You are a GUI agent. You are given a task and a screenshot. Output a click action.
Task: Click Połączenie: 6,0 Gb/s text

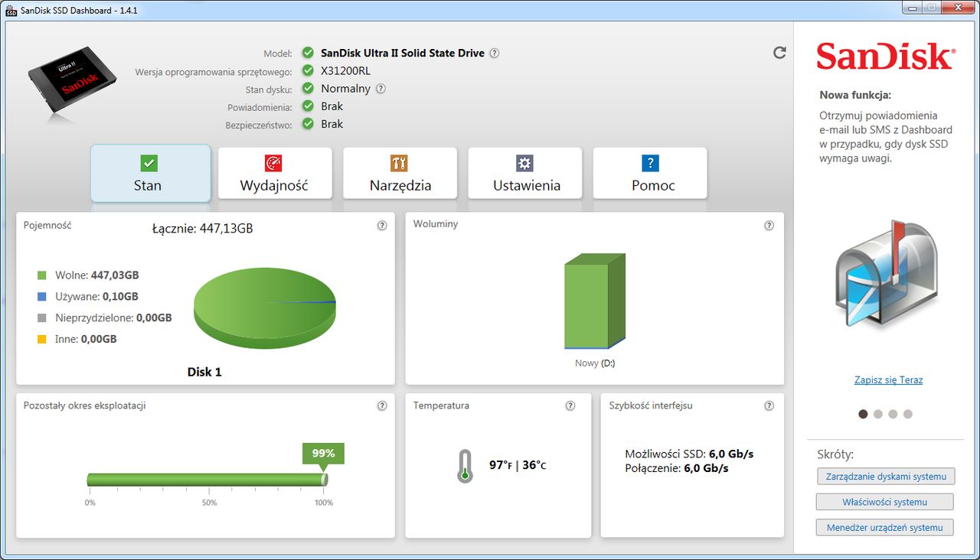click(677, 468)
